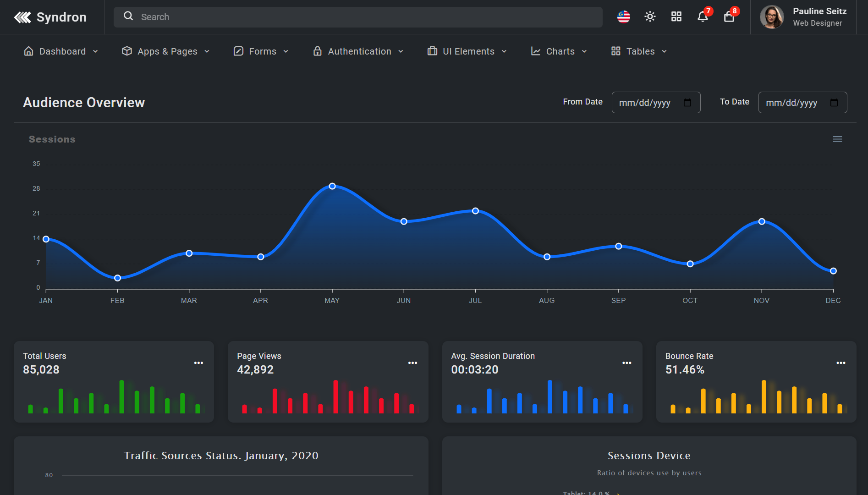Open the shopping bag with 8 items

pyautogui.click(x=729, y=17)
